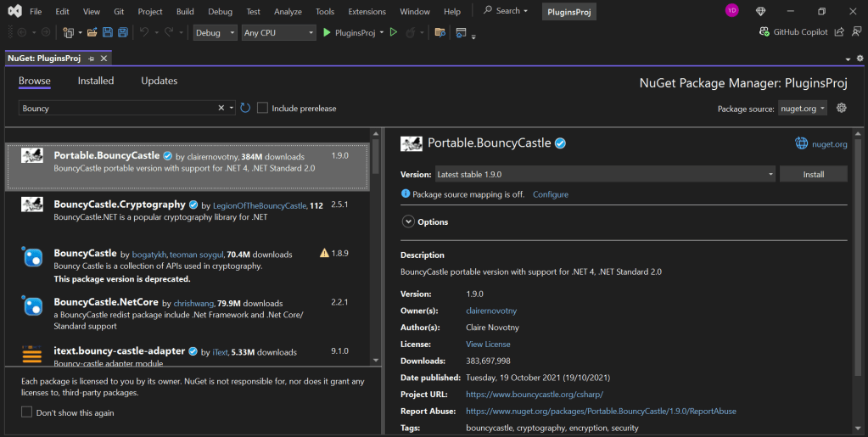Install the Portable.BouncyCastle package
The image size is (868, 437).
(813, 174)
